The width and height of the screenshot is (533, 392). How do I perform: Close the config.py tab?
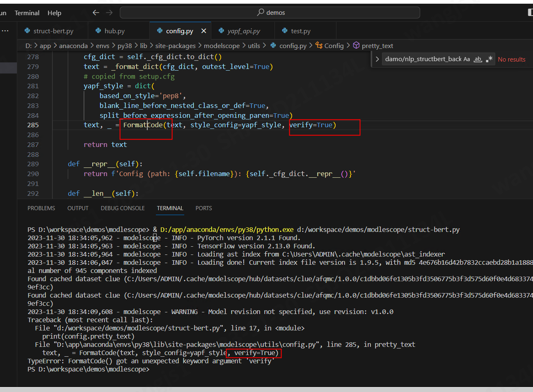(x=204, y=31)
